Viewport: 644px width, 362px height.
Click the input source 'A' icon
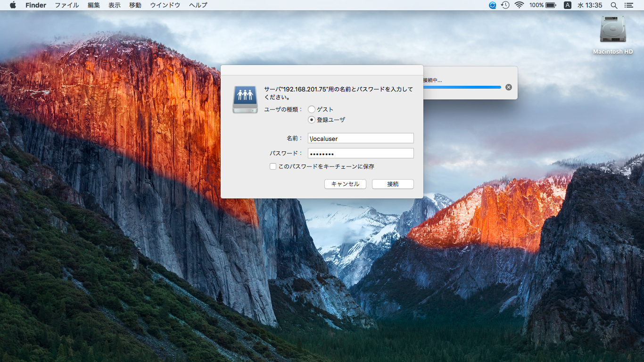pos(568,5)
